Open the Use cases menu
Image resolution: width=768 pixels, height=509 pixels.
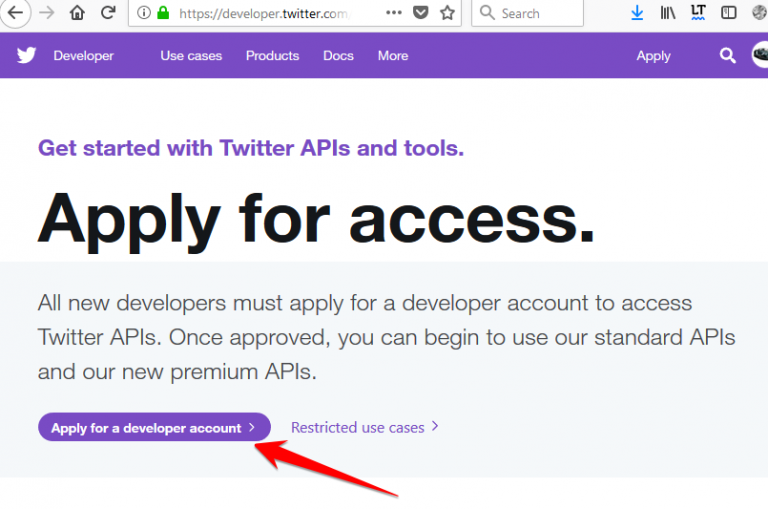(x=191, y=56)
